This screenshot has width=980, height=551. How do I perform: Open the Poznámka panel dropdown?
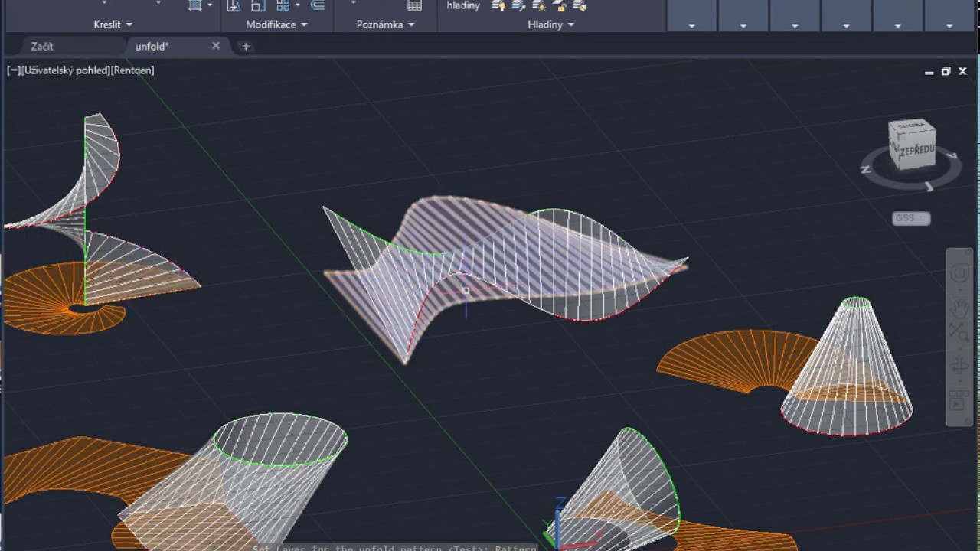click(x=411, y=24)
